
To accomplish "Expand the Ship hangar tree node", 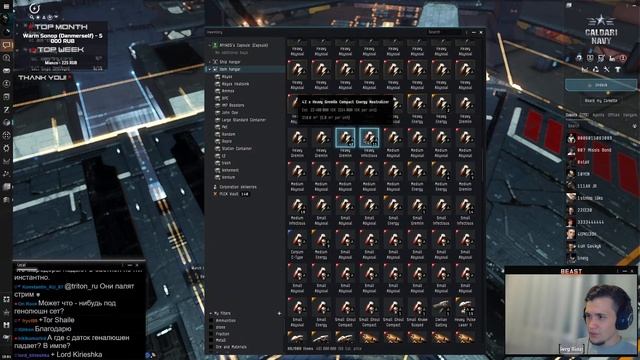I will pos(210,62).
